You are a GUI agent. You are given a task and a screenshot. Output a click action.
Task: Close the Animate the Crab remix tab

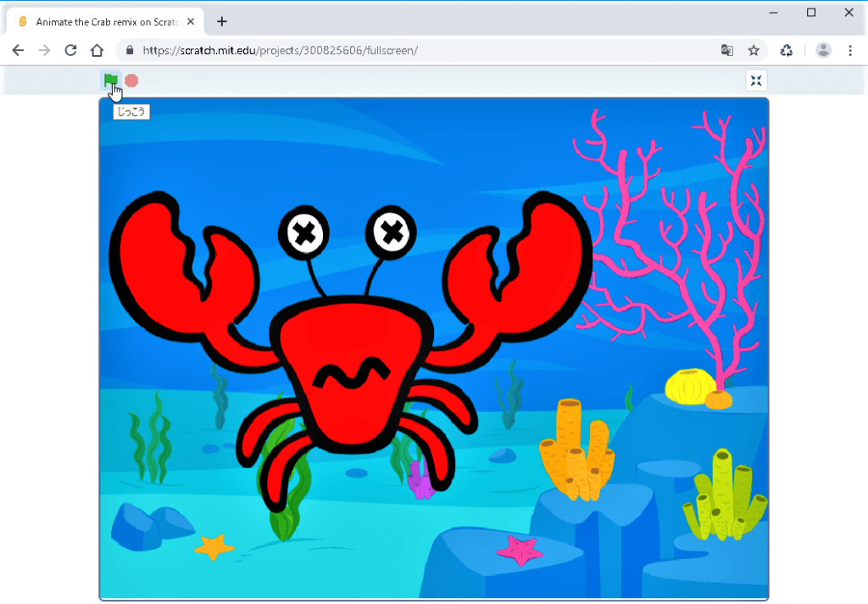point(191,21)
